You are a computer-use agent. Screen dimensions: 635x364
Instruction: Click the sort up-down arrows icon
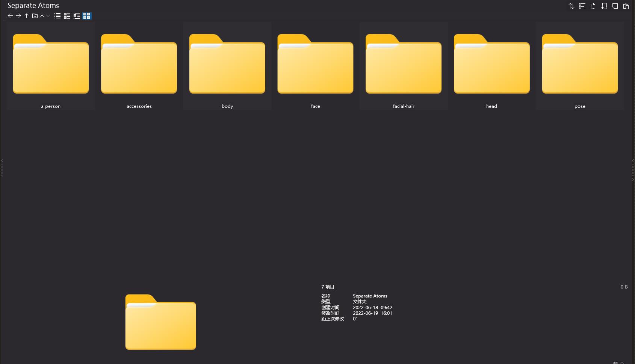(x=571, y=6)
